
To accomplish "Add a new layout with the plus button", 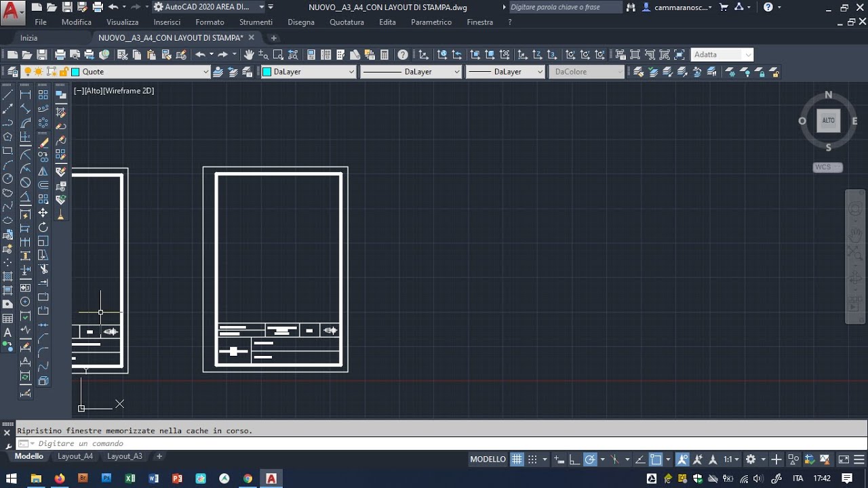I will point(159,457).
